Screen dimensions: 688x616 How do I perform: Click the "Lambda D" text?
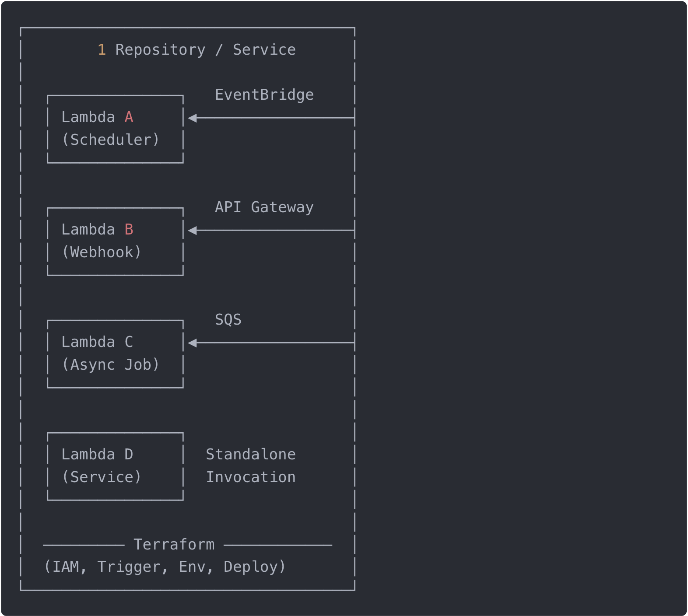(x=97, y=455)
